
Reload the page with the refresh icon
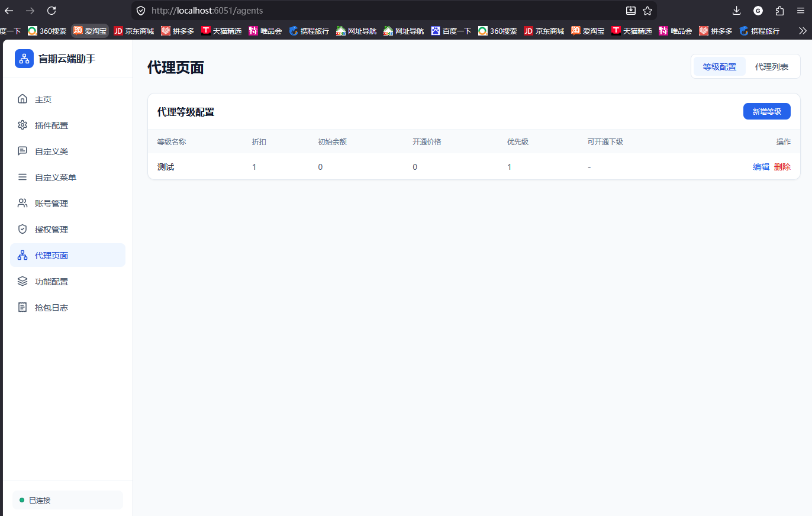click(x=51, y=11)
